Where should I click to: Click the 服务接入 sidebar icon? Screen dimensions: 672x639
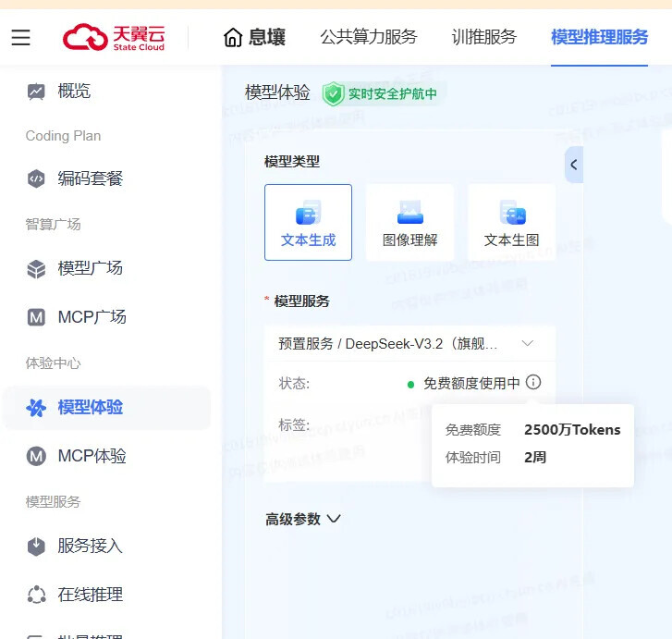[36, 546]
